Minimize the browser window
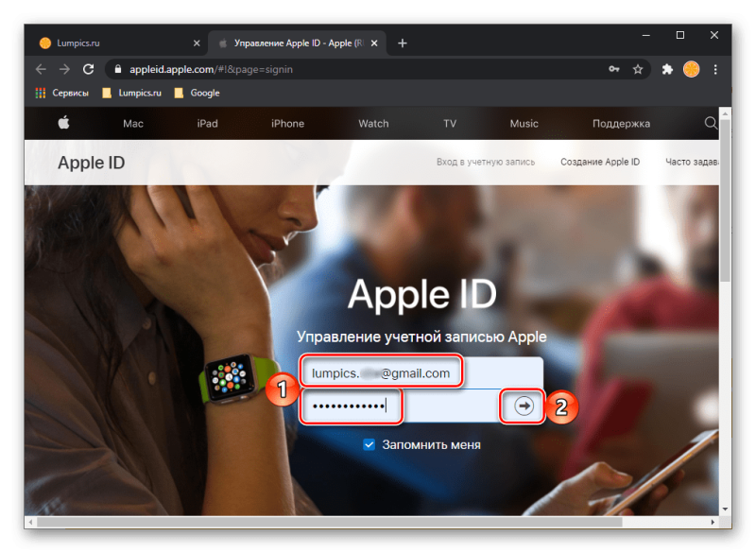Screen dimensions: 756x553 point(646,35)
